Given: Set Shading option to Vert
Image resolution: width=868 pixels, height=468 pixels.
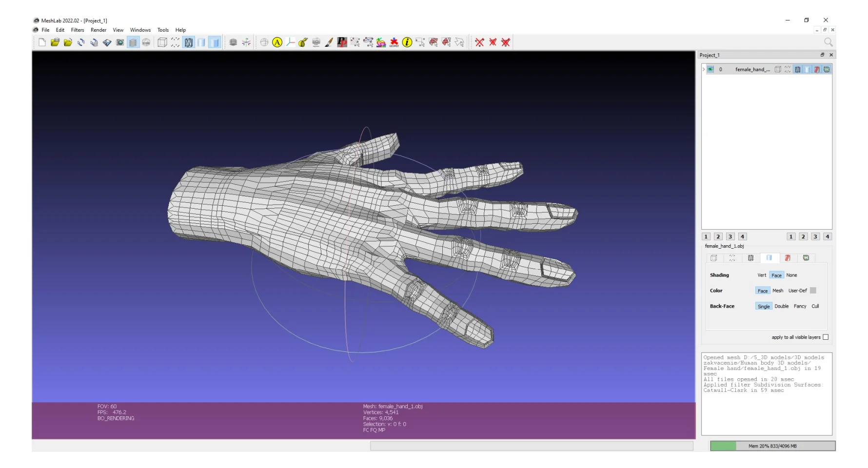Looking at the screenshot, I should tap(761, 275).
